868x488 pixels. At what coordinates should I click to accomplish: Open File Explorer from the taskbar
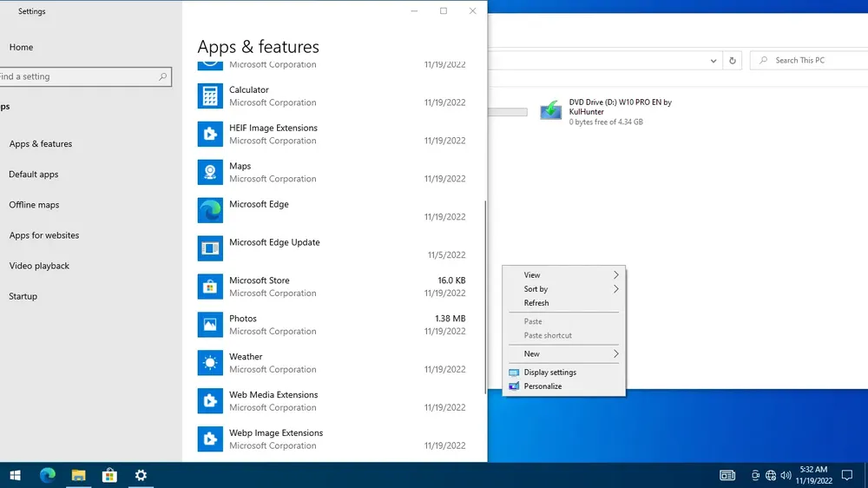tap(79, 475)
